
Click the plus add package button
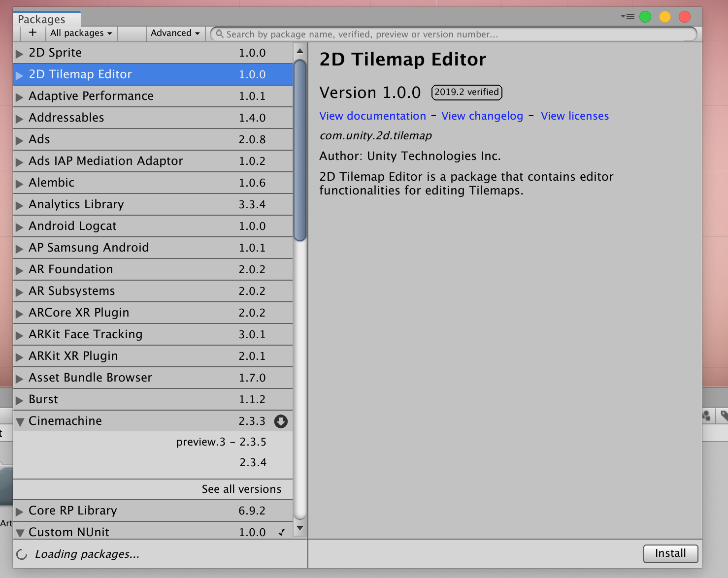[33, 33]
